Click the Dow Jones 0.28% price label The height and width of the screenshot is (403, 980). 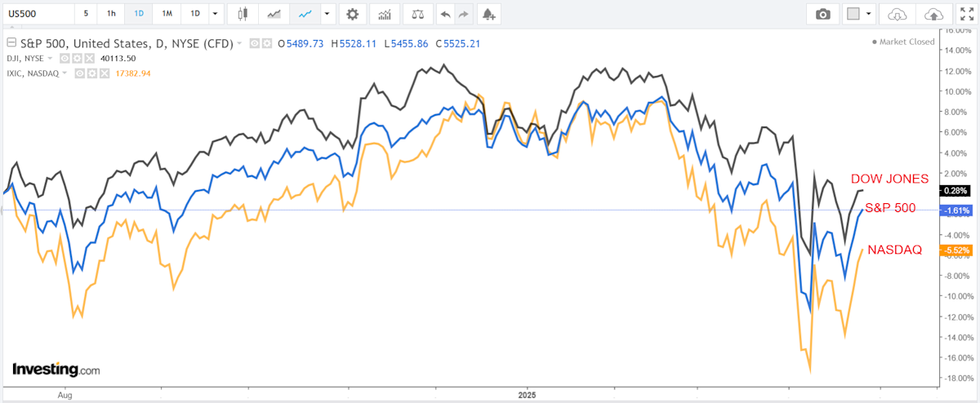[x=955, y=190]
